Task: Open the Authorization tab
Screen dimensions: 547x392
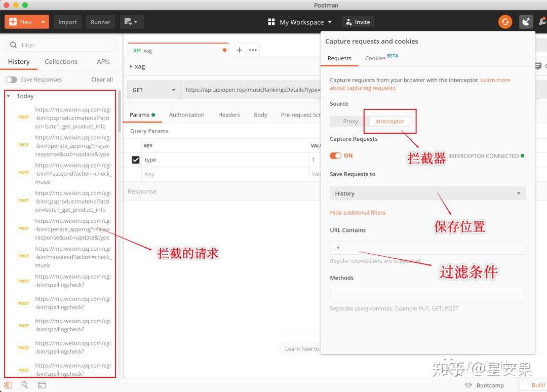Action: click(186, 115)
